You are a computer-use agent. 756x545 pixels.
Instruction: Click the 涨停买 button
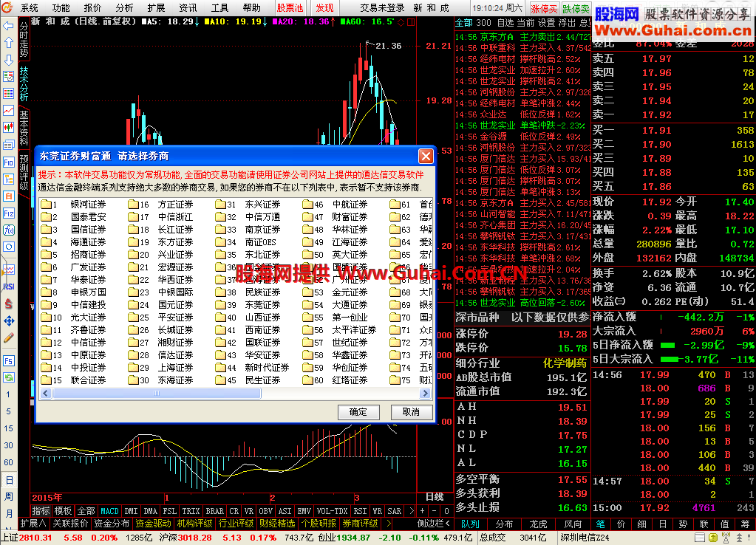(545, 9)
